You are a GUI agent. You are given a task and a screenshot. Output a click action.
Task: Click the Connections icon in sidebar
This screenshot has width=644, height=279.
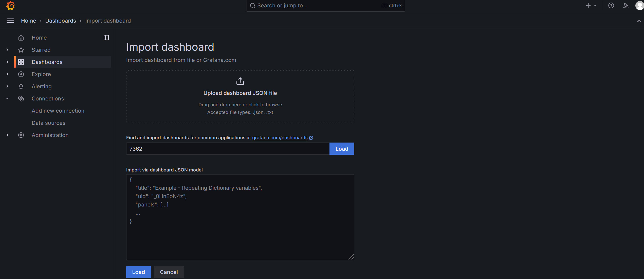(21, 98)
